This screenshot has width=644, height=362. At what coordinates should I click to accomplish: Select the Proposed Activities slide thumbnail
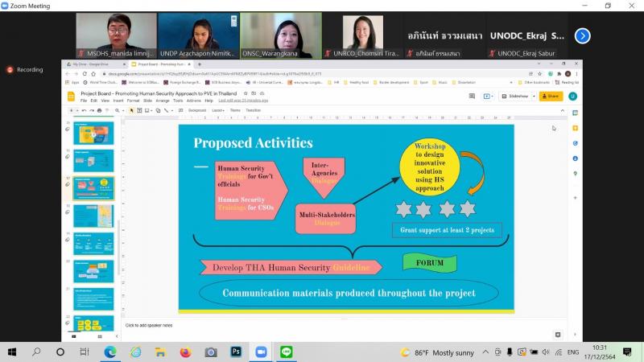coord(93,188)
